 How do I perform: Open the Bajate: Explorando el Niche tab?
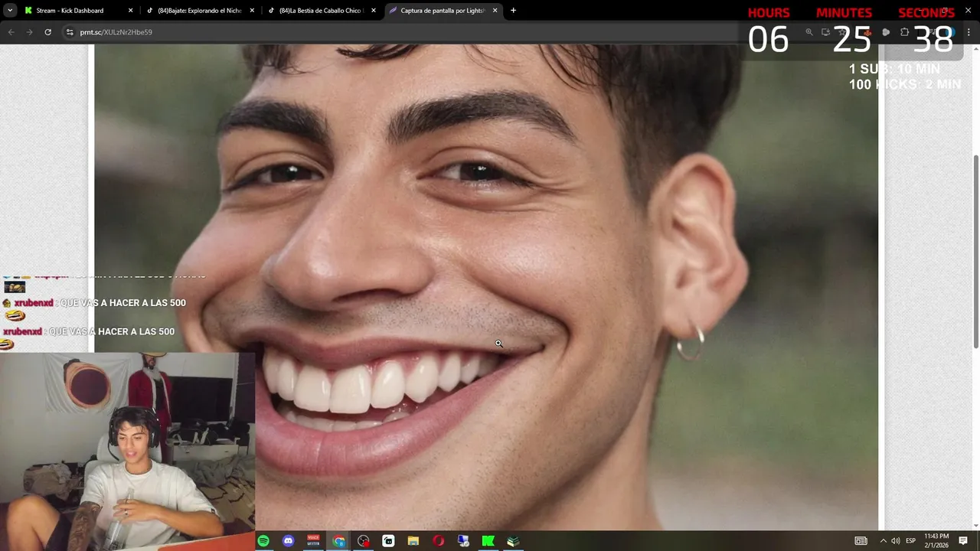tap(199, 11)
